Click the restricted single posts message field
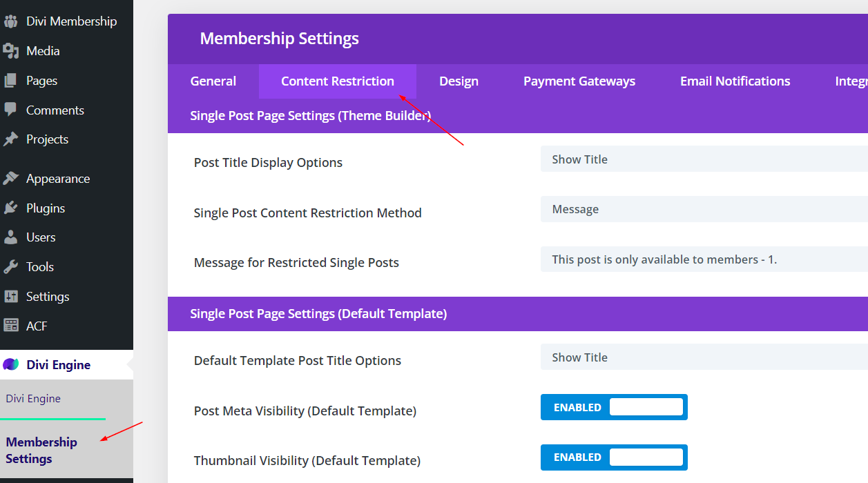The image size is (868, 483). pyautogui.click(x=703, y=259)
